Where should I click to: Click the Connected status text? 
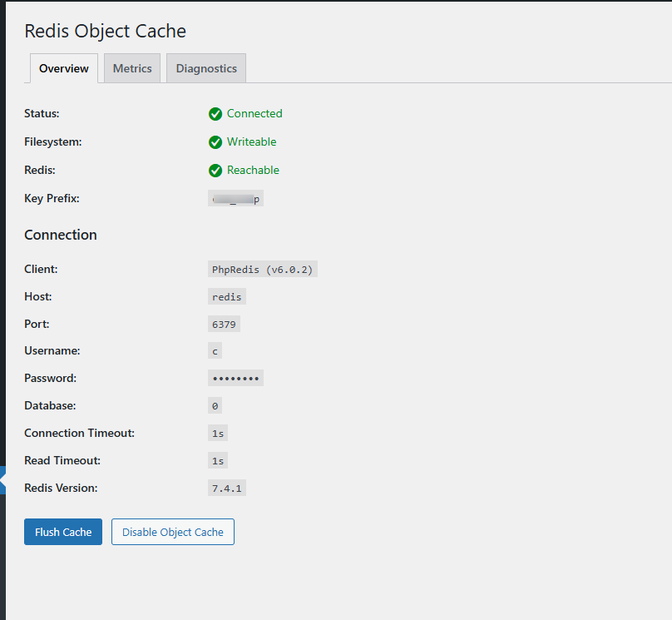pos(254,114)
